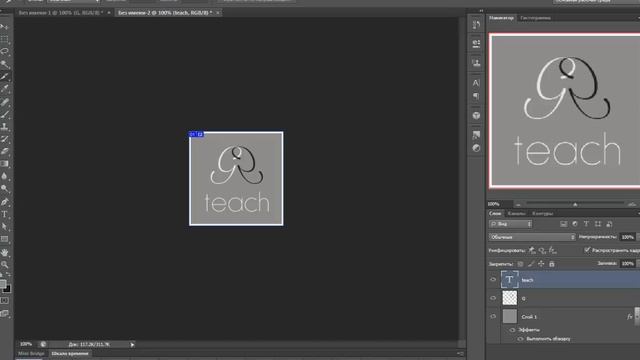Filter layers by shape layers icon
Image resolution: width=640 pixels, height=360 pixels.
tap(598, 224)
